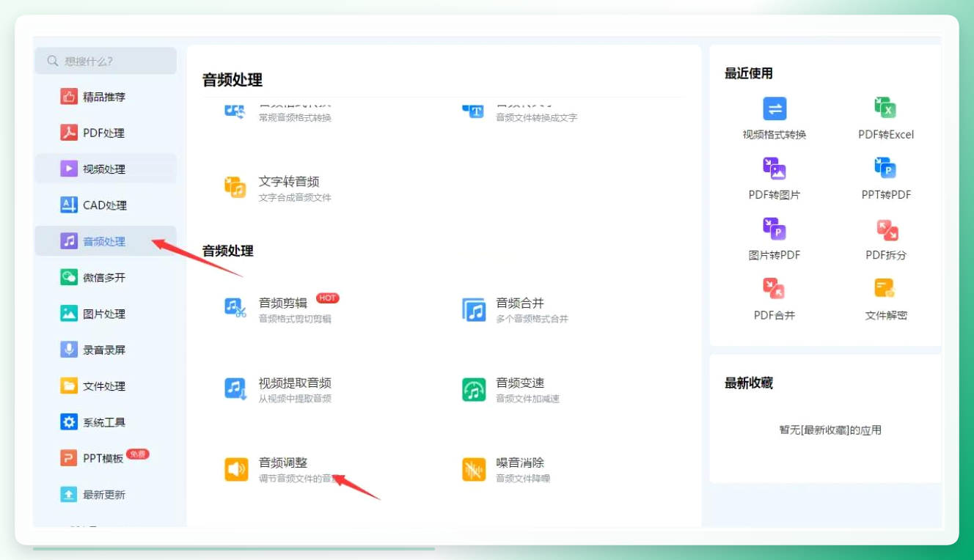974x560 pixels.
Task: Open recent 图片转PDF icon
Action: point(775,229)
